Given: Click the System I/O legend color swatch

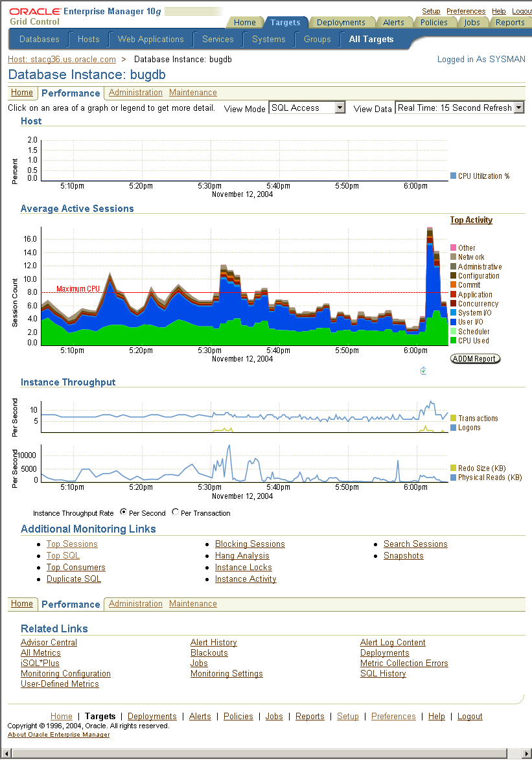Looking at the screenshot, I should 454,313.
